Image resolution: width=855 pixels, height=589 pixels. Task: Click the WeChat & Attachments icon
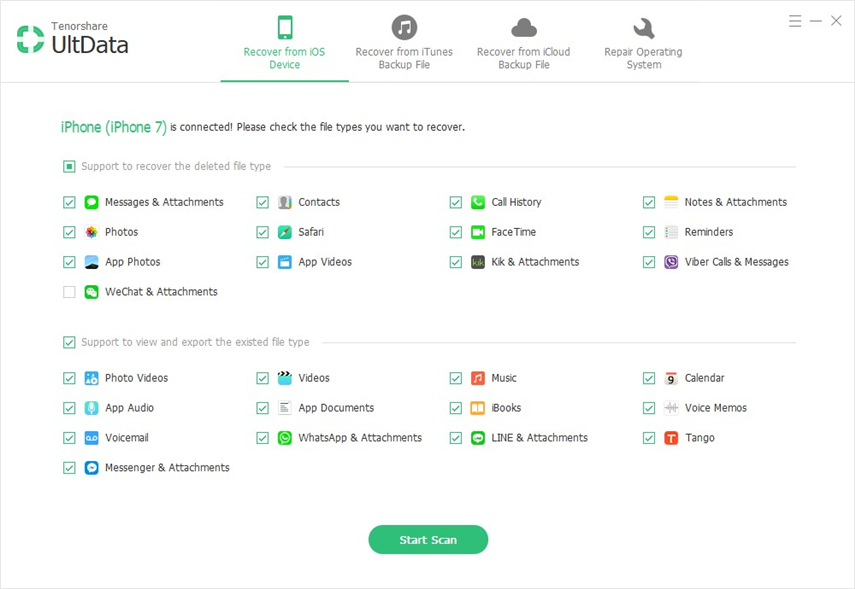91,292
